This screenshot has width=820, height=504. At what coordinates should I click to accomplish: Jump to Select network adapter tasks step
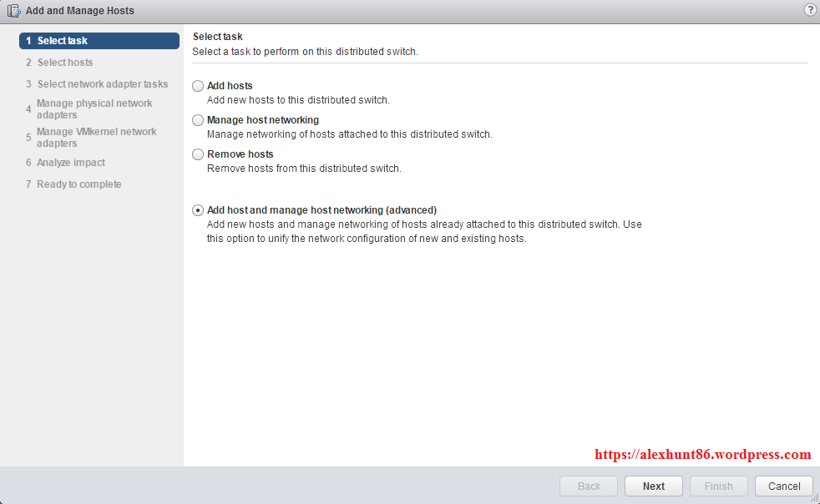click(x=102, y=84)
